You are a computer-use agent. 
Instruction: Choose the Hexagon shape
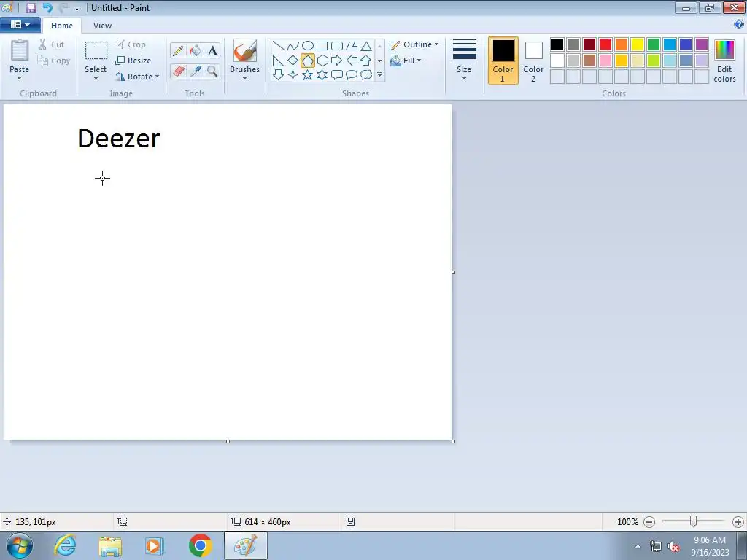tap(322, 61)
